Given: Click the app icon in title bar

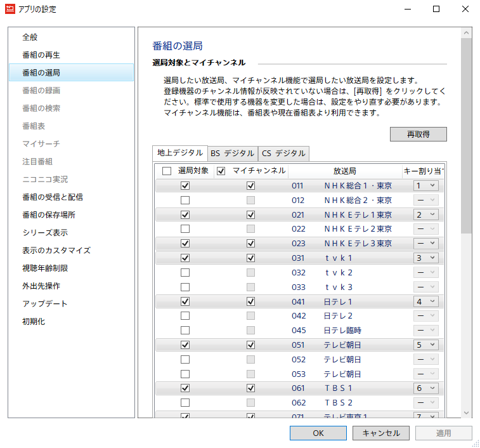Looking at the screenshot, I should coord(10,10).
